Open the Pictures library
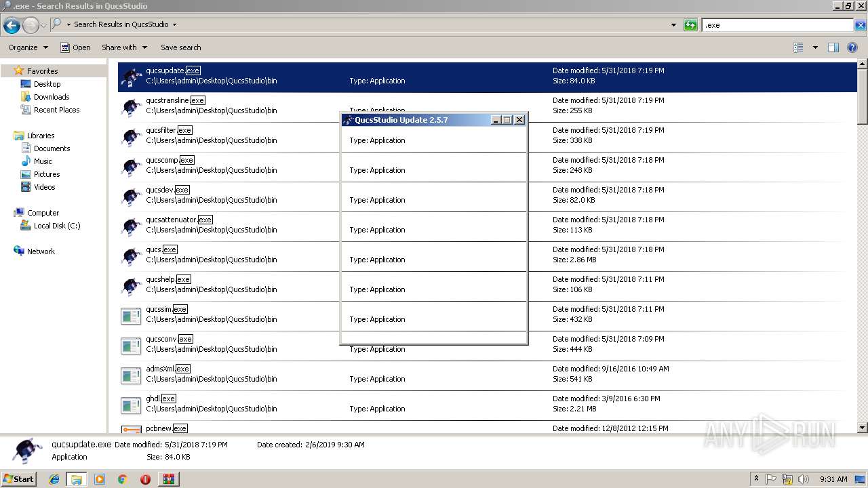Viewport: 868px width, 488px height. (x=47, y=174)
